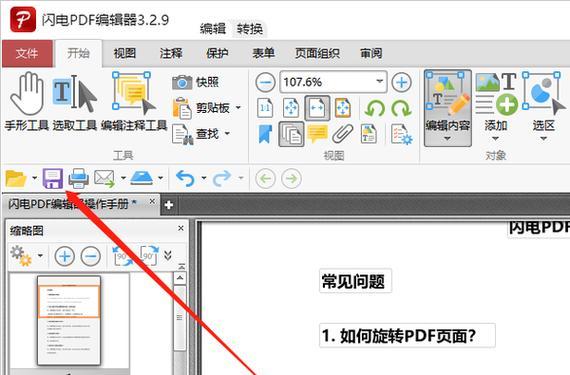The image size is (570, 375).
Task: Expand the add (添加) dropdown arrow
Action: pyautogui.click(x=495, y=139)
